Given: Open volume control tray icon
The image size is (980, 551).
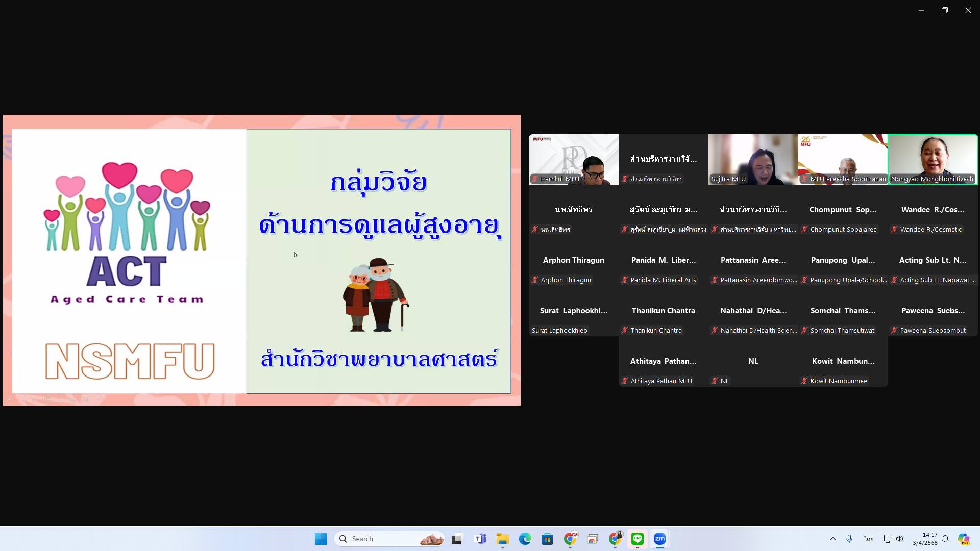Looking at the screenshot, I should (900, 539).
